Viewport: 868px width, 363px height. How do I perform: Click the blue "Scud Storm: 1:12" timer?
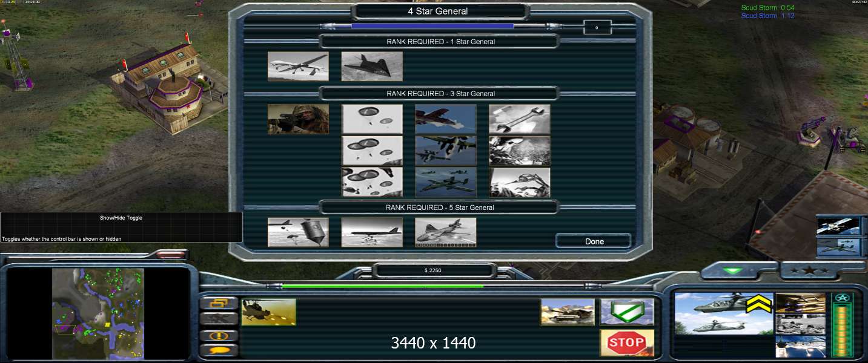(768, 16)
